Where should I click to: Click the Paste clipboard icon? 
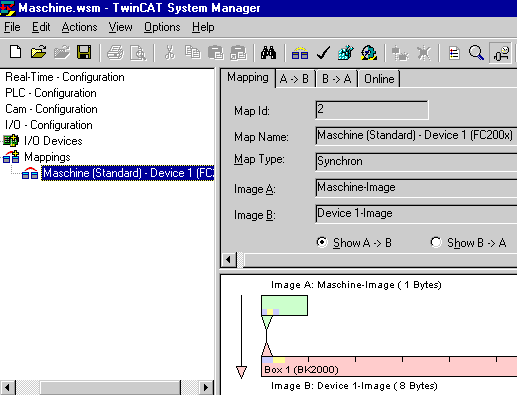pyautogui.click(x=215, y=53)
